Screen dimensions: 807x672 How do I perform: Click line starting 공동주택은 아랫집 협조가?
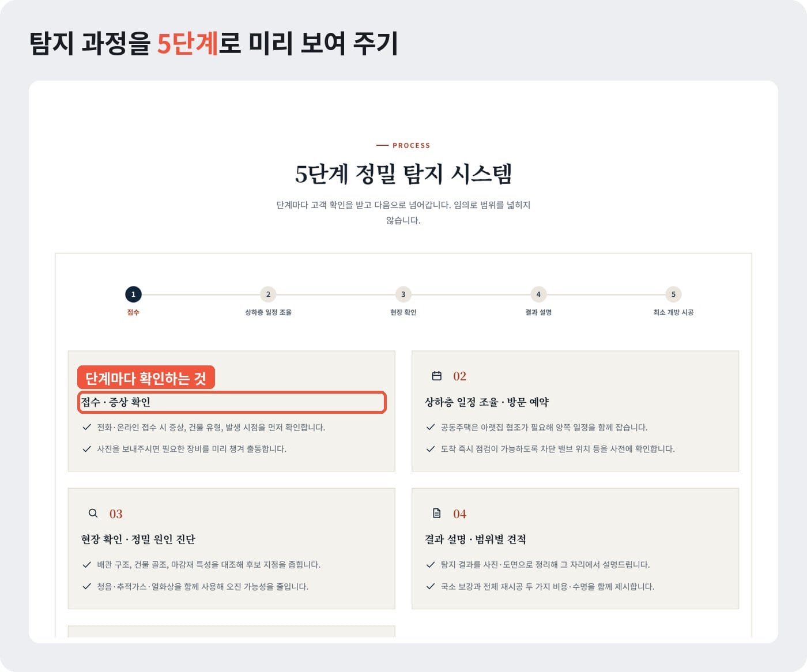[x=544, y=427]
